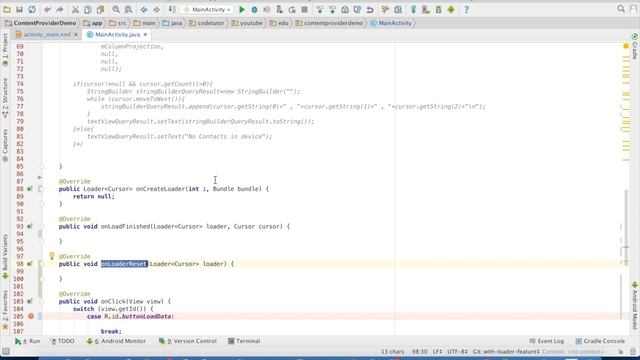Open the Captures tool window
This screenshot has height=360, width=640.
[x=5, y=146]
